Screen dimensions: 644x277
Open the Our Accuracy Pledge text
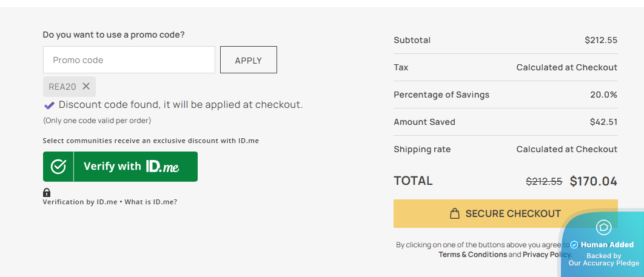[x=603, y=263]
